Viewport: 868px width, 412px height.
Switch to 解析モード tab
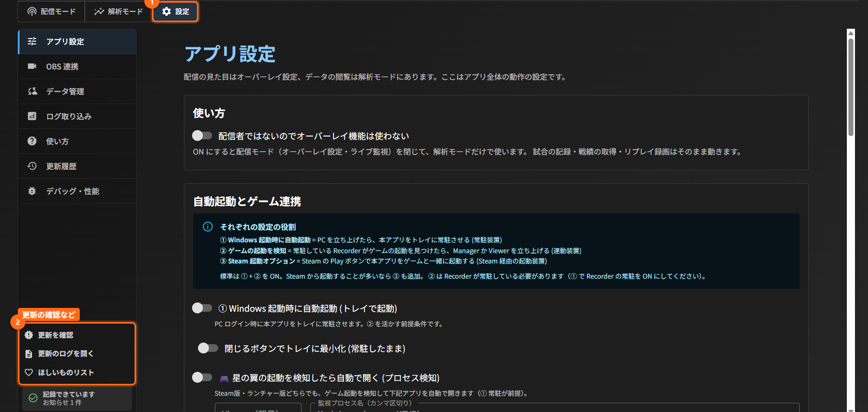118,11
